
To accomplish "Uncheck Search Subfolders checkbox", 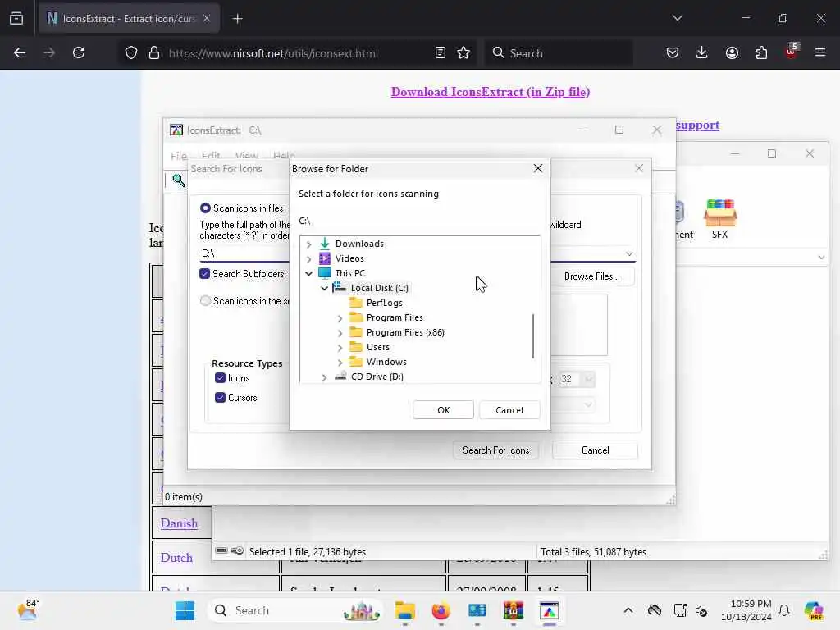I will [204, 274].
